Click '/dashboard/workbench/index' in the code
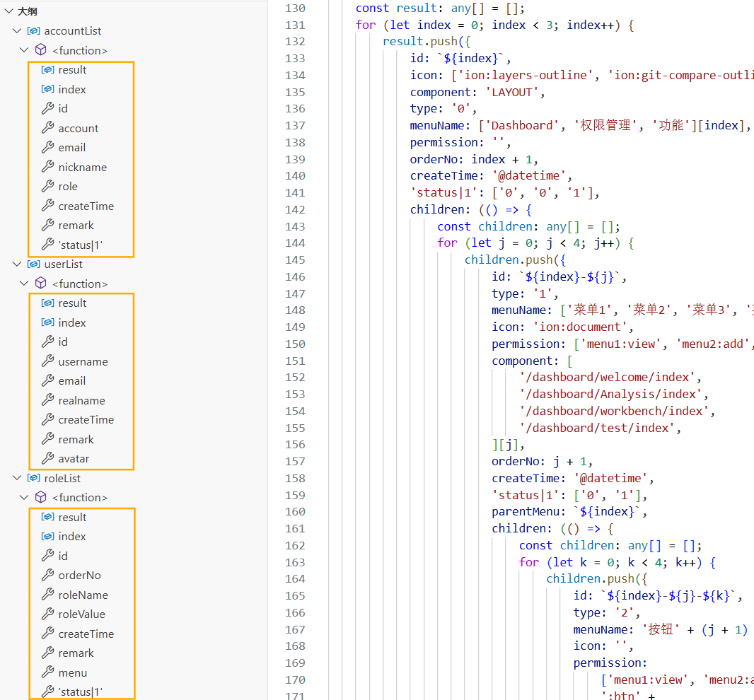This screenshot has height=700, width=754. click(614, 411)
